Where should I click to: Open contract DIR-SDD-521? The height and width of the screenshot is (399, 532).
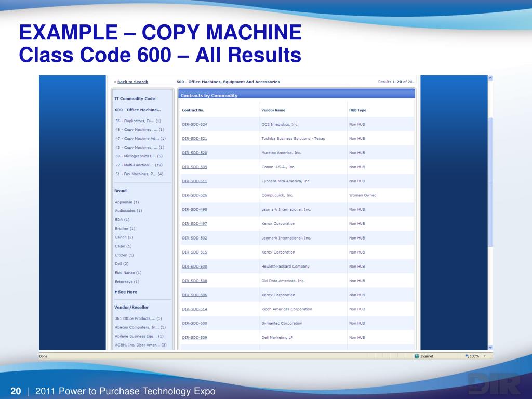(x=194, y=138)
